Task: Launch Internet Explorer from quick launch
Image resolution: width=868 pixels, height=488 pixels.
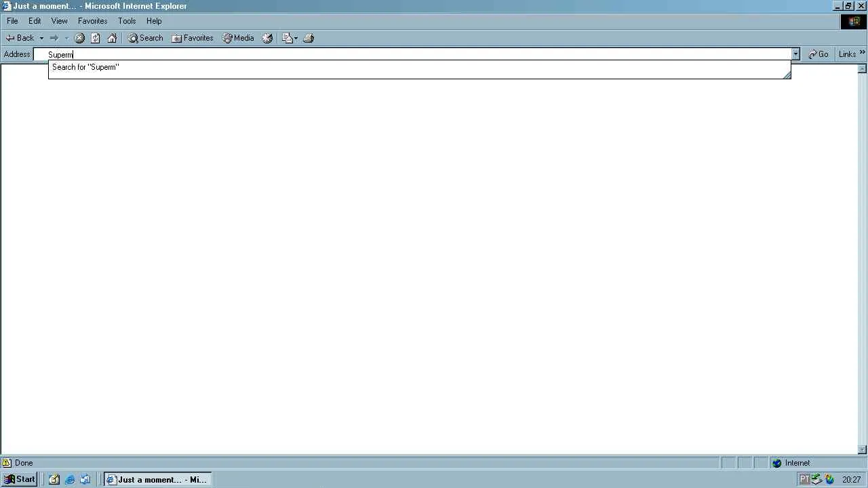Action: pyautogui.click(x=70, y=479)
